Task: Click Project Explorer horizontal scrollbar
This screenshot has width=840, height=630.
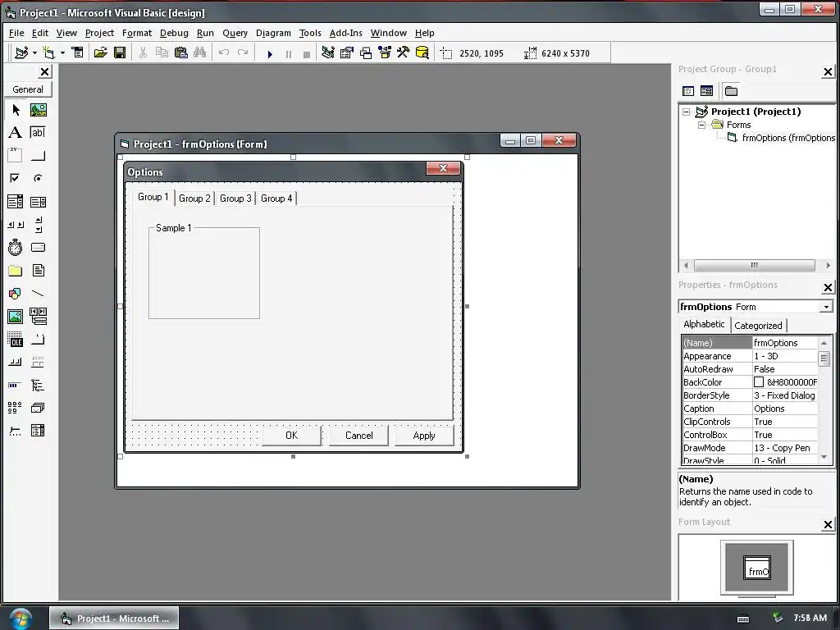Action: [756, 265]
